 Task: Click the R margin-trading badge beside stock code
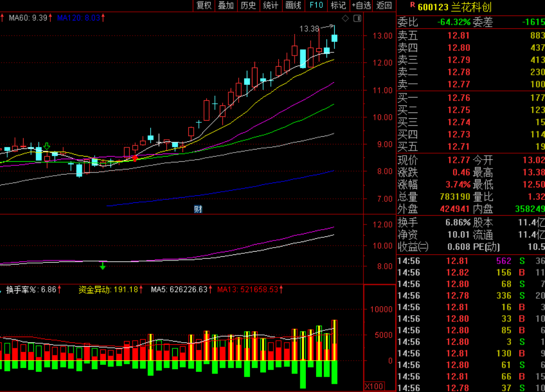point(412,5)
